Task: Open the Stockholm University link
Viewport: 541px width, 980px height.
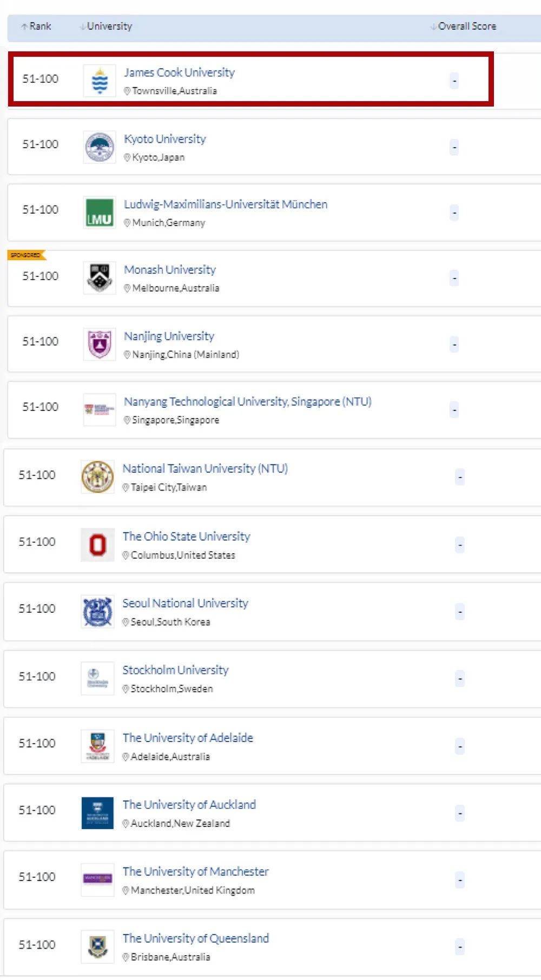Action: coord(175,670)
